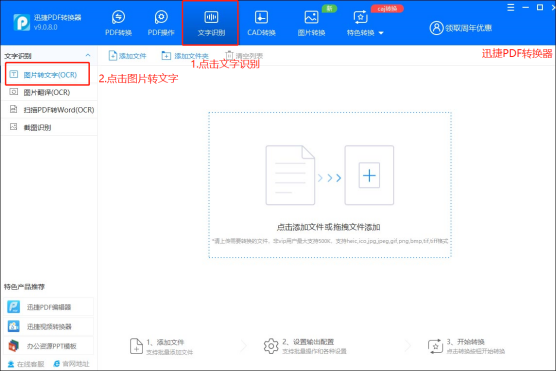Click the 清空列表 toolbar button
Screen dimensions: 557x371
(244, 56)
